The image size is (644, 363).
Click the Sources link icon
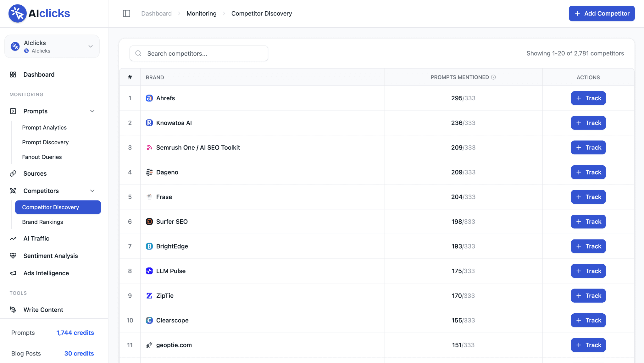13,173
